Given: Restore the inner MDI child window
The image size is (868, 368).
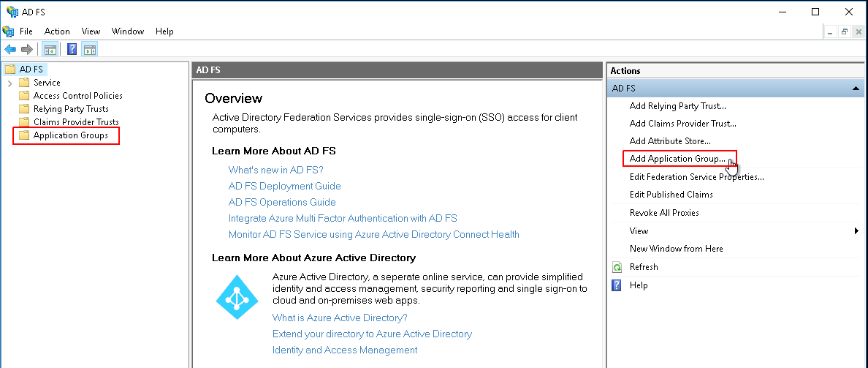Looking at the screenshot, I should pyautogui.click(x=844, y=32).
